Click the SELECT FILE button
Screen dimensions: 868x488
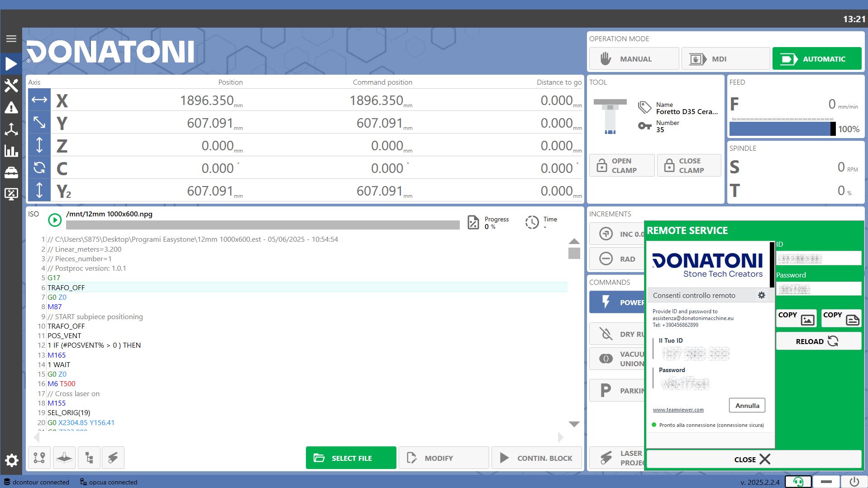tap(351, 458)
